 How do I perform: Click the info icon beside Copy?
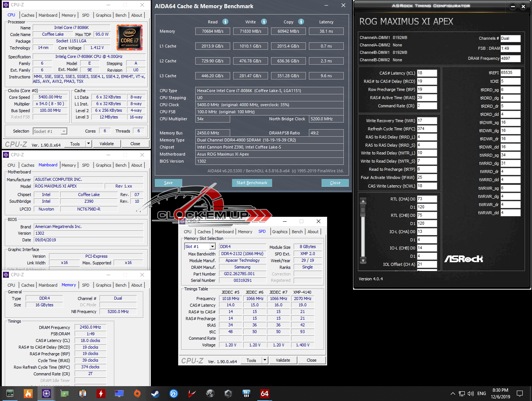coord(301,22)
